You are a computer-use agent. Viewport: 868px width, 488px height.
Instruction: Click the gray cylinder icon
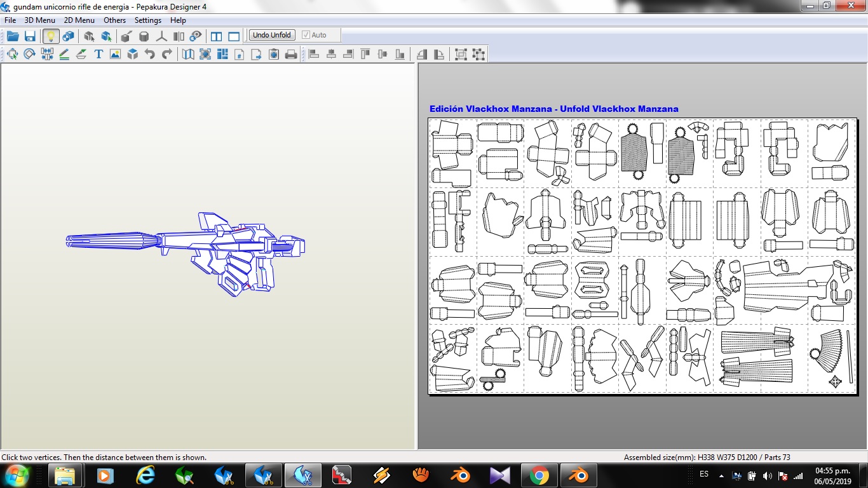point(144,36)
